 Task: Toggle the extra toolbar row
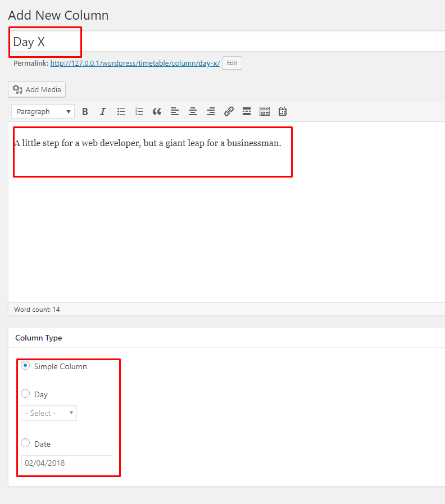(x=265, y=112)
